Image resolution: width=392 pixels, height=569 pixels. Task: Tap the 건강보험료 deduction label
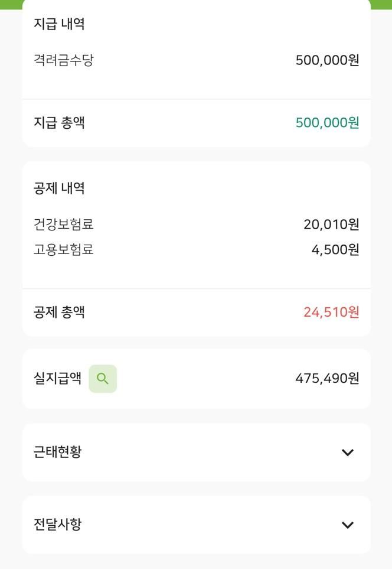(x=64, y=225)
